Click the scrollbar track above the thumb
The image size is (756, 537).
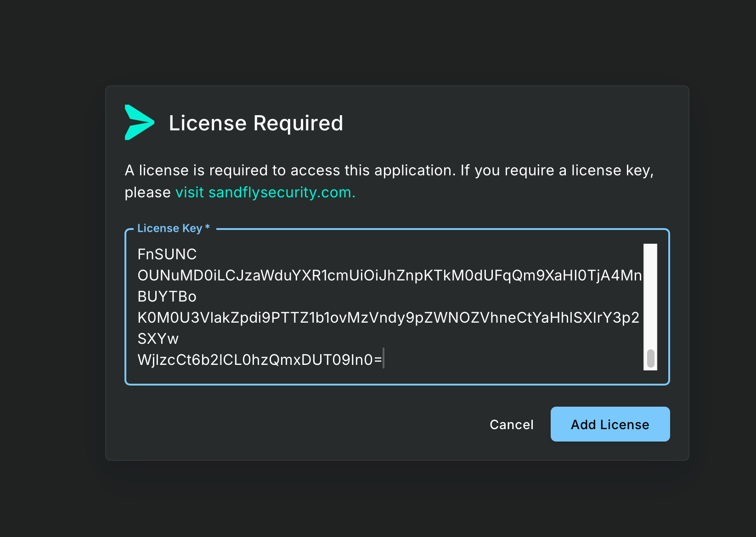pos(650,294)
